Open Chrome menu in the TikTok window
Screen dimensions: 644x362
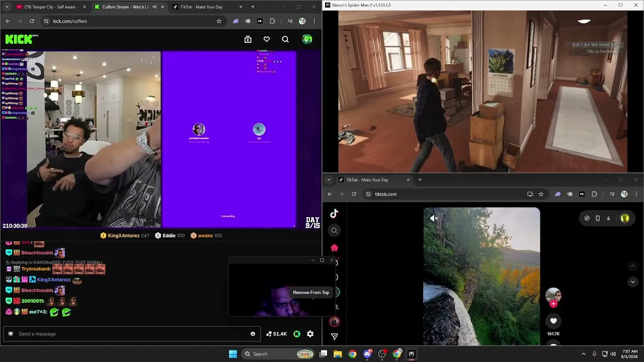[x=636, y=194]
